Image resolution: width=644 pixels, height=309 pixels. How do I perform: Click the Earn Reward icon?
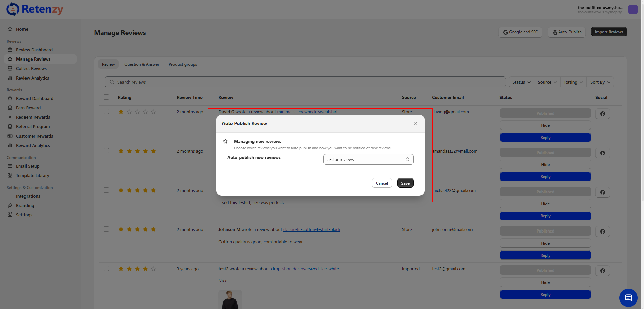click(10, 108)
